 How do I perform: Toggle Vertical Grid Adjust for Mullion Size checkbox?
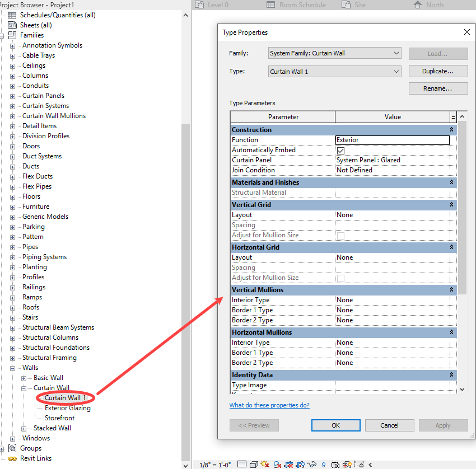pos(340,236)
